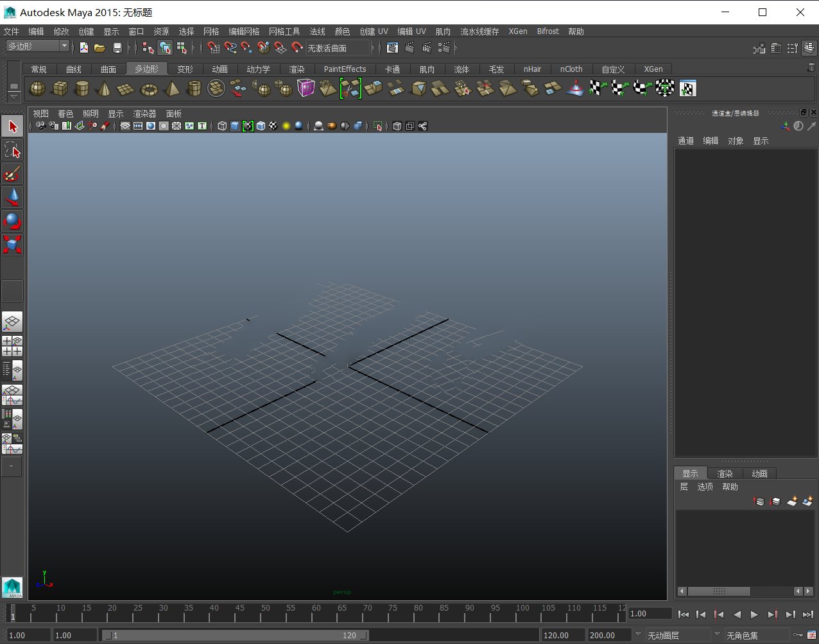The height and width of the screenshot is (644, 819).
Task: Open the 文件 menu
Action: pos(12,31)
